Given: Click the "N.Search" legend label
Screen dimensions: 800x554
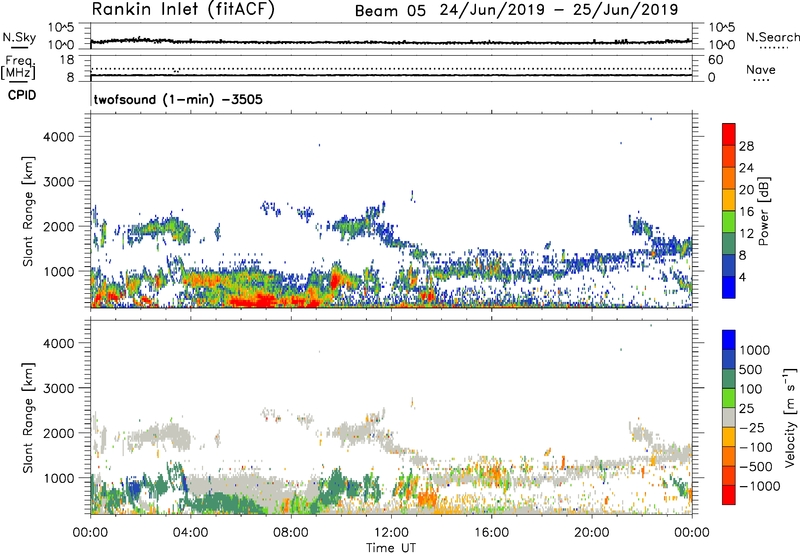Looking at the screenshot, I should tap(772, 37).
